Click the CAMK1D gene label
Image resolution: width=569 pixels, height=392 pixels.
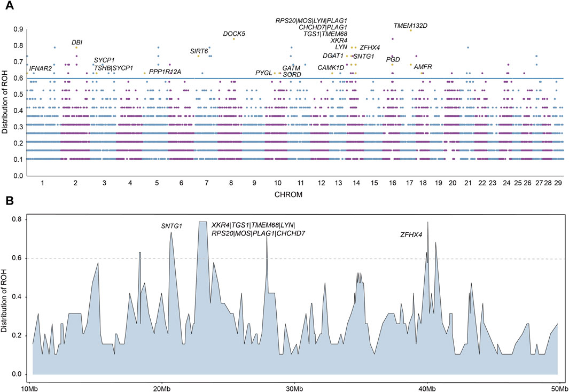tap(331, 68)
